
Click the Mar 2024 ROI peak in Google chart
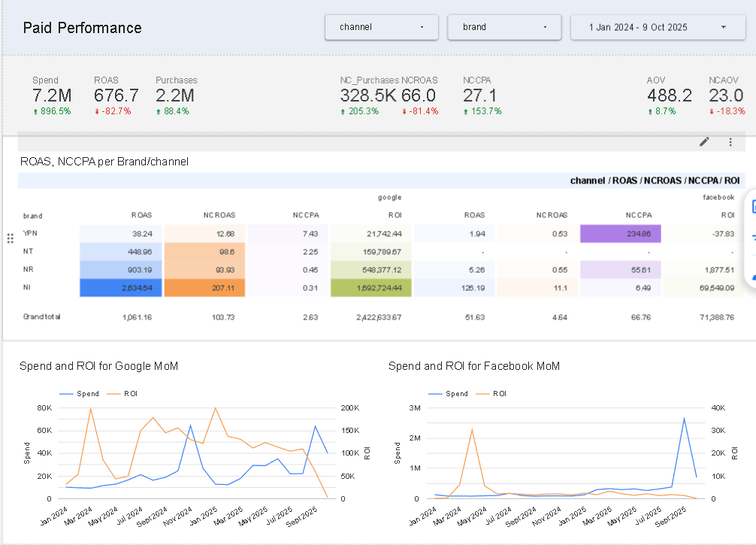tap(91, 408)
